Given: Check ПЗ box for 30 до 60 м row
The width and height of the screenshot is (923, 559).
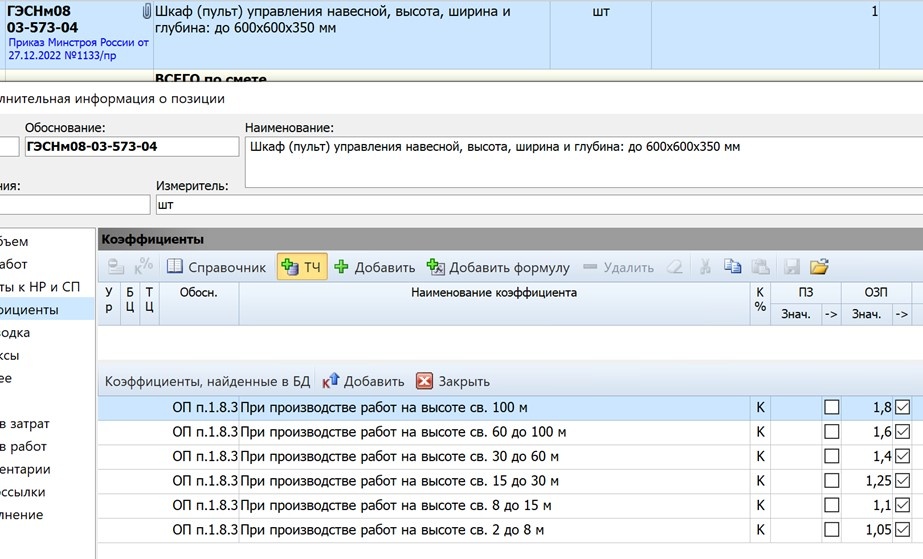Looking at the screenshot, I should click(831, 456).
